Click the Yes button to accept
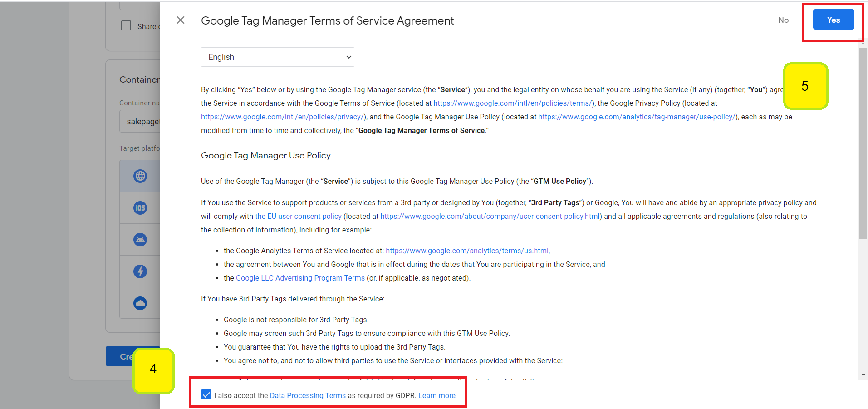This screenshot has width=868, height=409. pyautogui.click(x=834, y=20)
